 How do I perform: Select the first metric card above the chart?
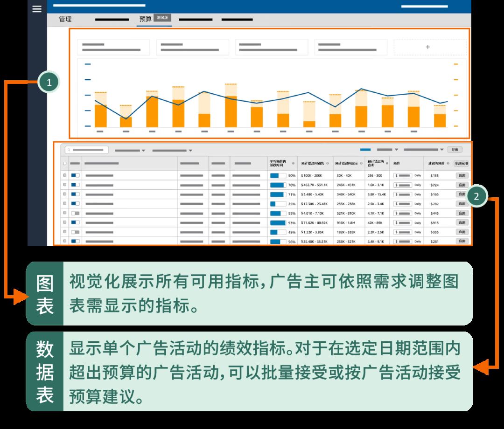coord(113,47)
